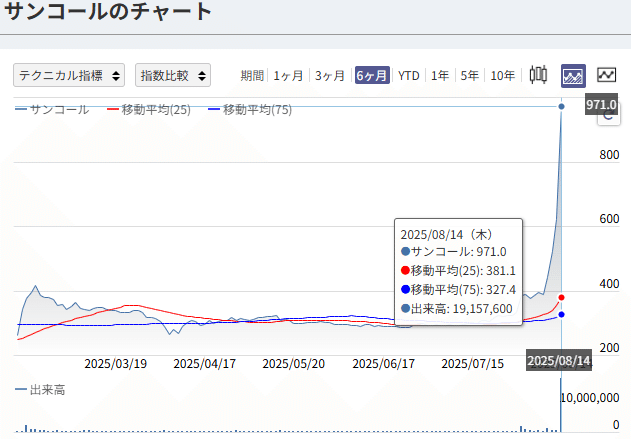
Task: Switch chart range to 10年
Action: point(502,76)
